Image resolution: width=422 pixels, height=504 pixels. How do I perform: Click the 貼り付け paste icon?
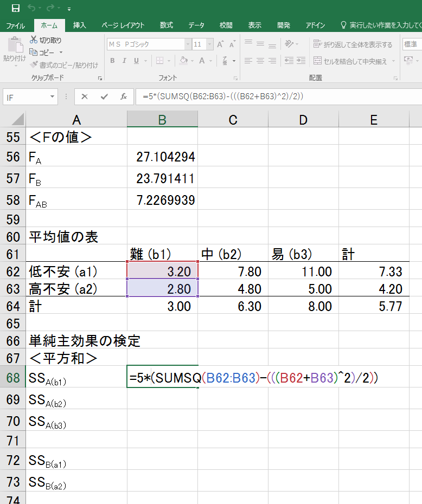click(x=15, y=44)
